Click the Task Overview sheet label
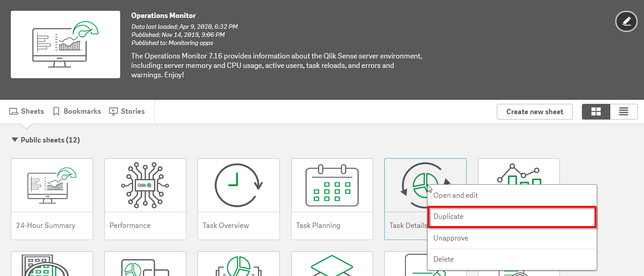Viewport: 644px width, 276px height. coord(226,226)
